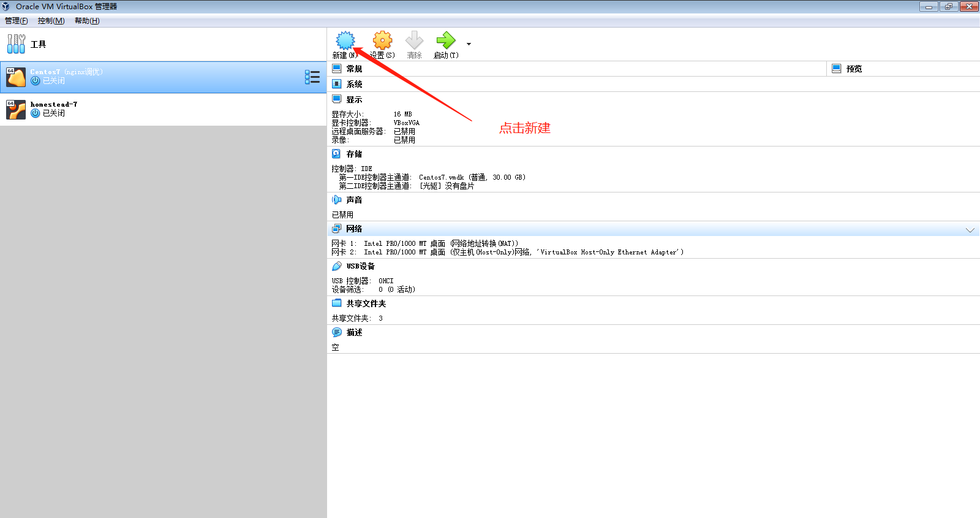Screen dimensions: 980x518
Task: Click the VBoxVGA graphics controller value
Action: [x=407, y=123]
